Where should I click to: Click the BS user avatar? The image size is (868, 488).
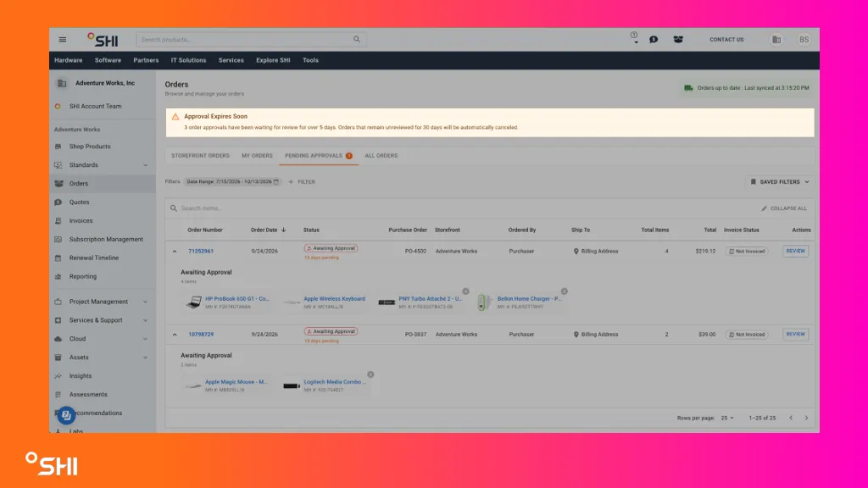coord(804,39)
